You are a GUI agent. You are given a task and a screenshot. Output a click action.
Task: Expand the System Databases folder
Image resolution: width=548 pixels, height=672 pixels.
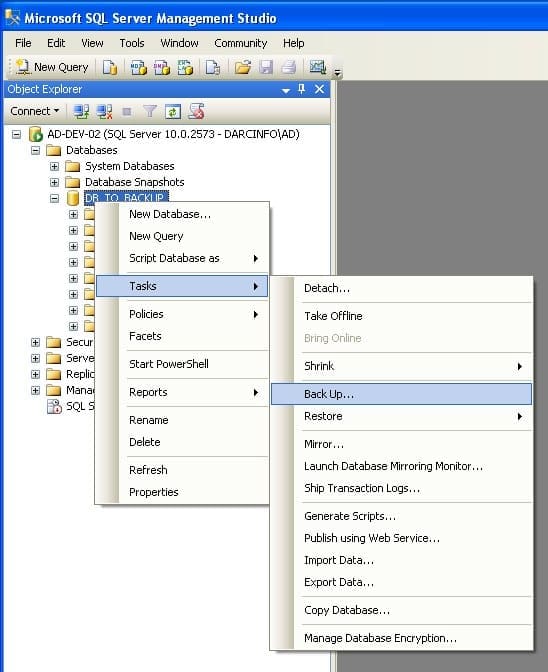(54, 166)
